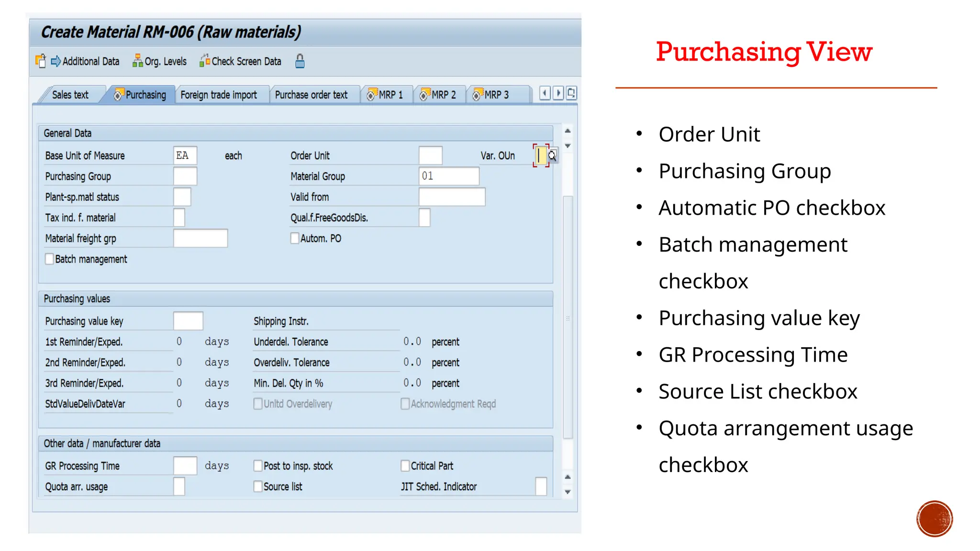Switch to the Sales text tab
Image resolution: width=980 pixels, height=551 pixels.
[x=70, y=95]
